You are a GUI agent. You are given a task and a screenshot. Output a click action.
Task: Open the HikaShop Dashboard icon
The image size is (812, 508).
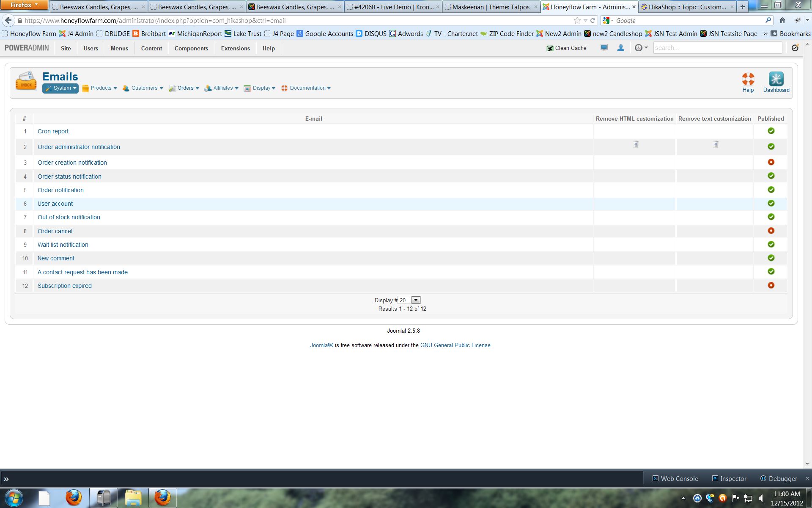click(776, 79)
